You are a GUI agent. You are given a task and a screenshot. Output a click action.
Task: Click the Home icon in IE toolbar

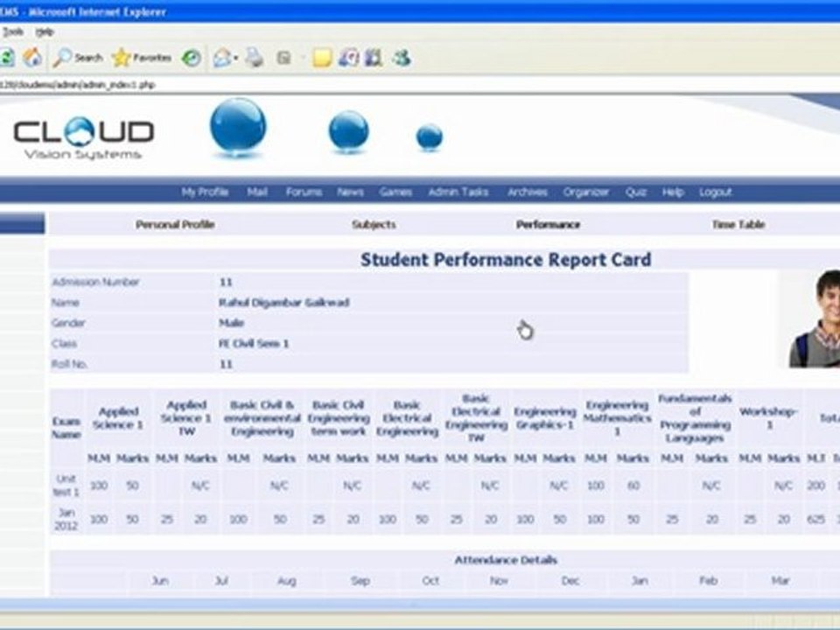click(32, 58)
